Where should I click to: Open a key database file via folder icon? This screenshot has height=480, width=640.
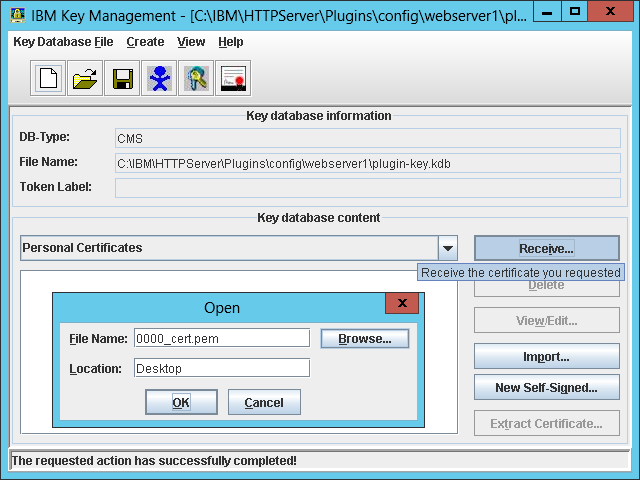point(85,78)
